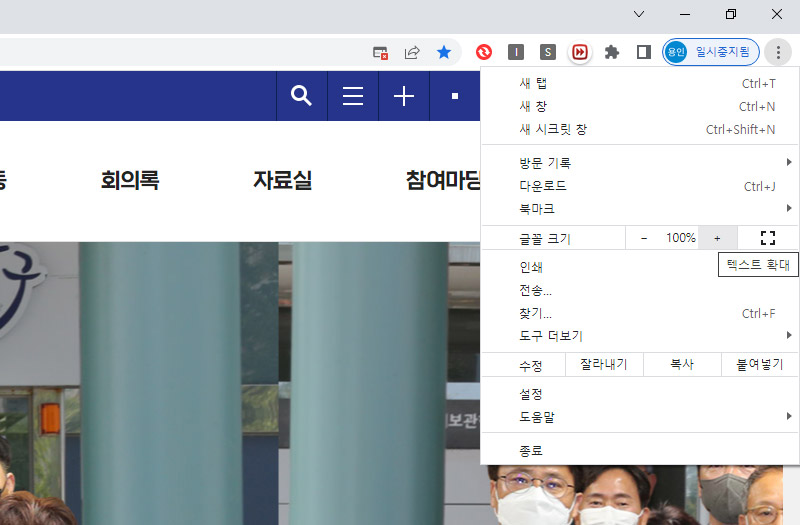Viewport: 800px width, 525px height.
Task: Click the tab search down-chevron in title bar
Action: [x=639, y=14]
